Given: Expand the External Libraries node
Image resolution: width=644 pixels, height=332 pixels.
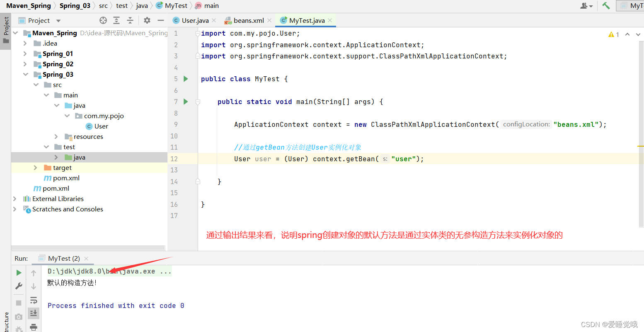Looking at the screenshot, I should (x=15, y=199).
